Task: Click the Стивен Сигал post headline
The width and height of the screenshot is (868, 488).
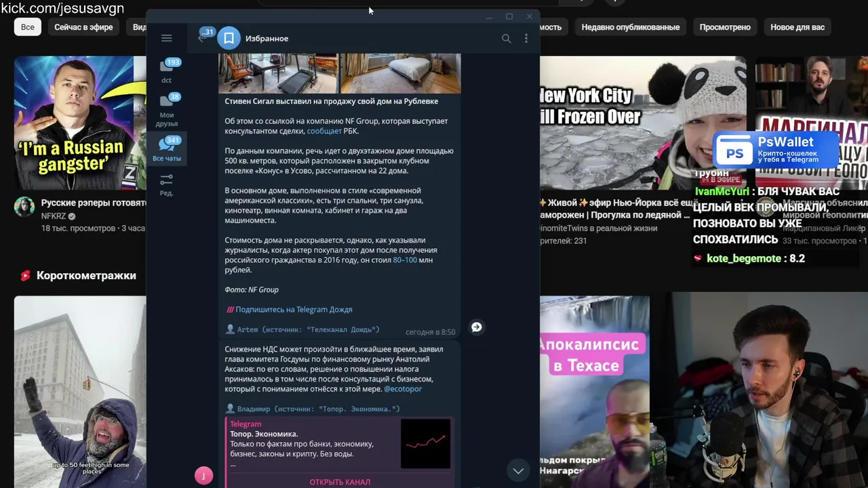Action: 332,101
